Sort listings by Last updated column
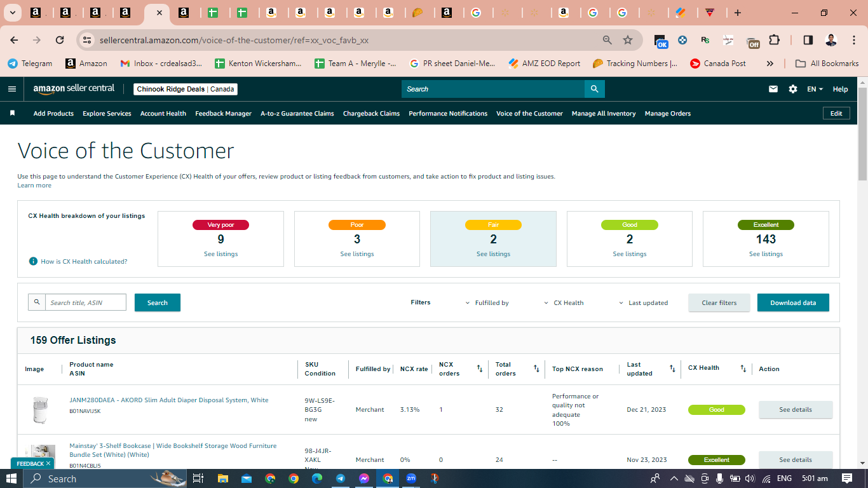 pos(672,369)
